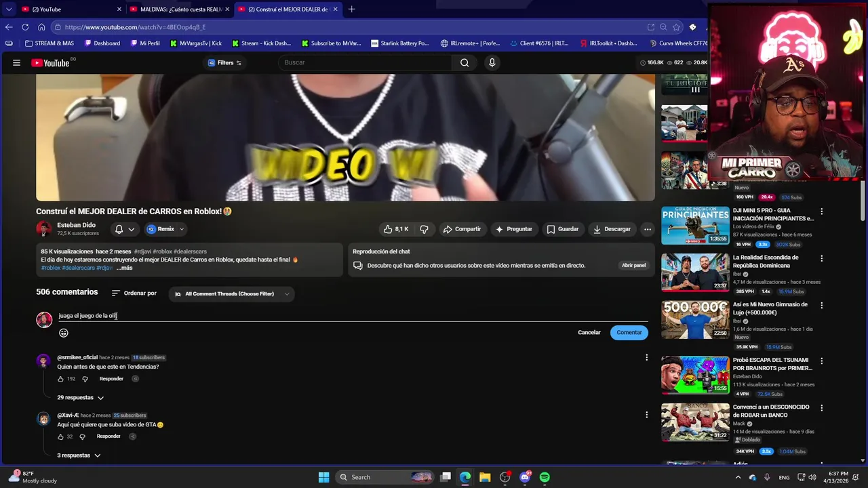Open options for DJI MINI 5 PRO video
Viewport: 868px width, 488px height.
822,211
